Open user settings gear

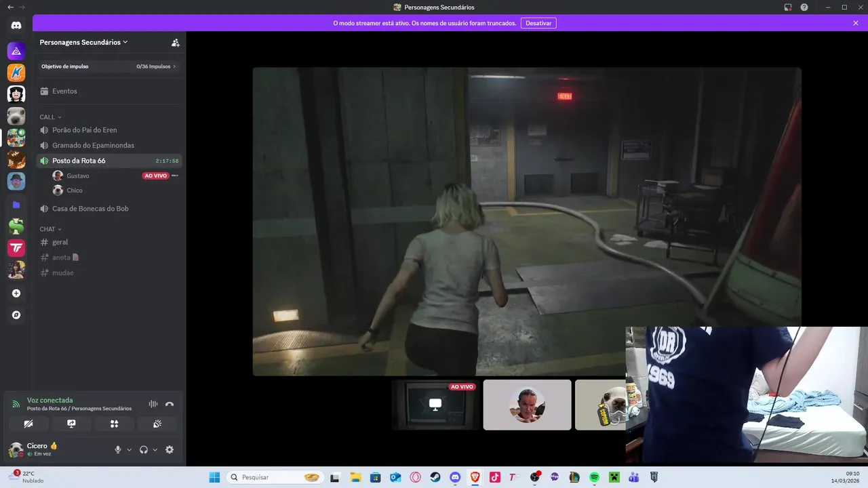coord(170,449)
